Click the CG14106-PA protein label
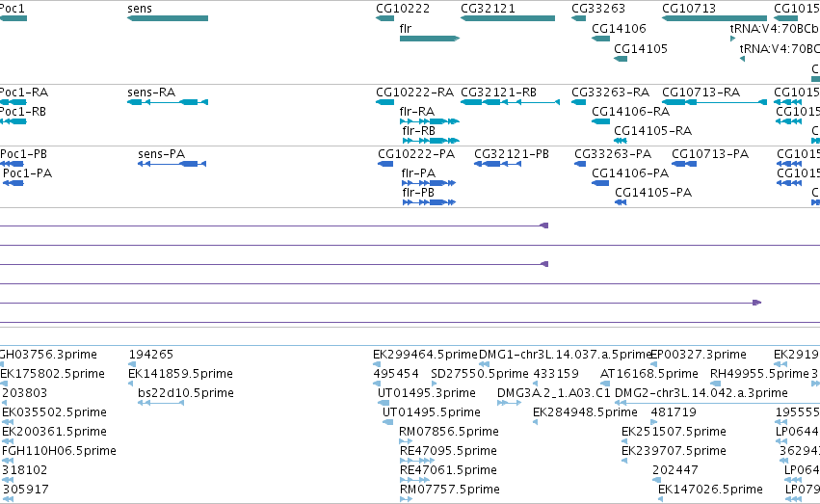 [630, 173]
